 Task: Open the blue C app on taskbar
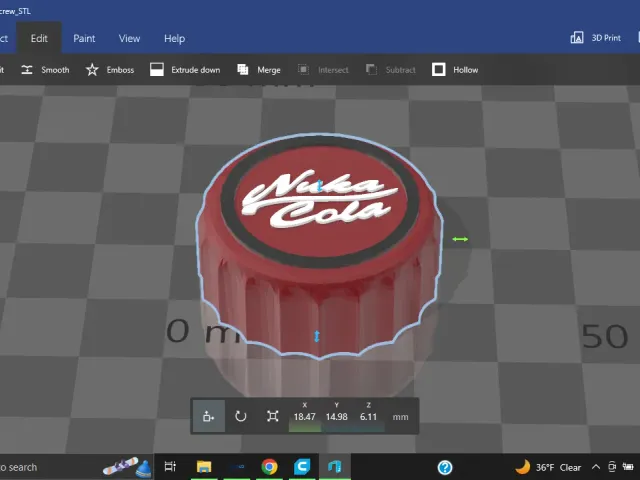[x=302, y=467]
